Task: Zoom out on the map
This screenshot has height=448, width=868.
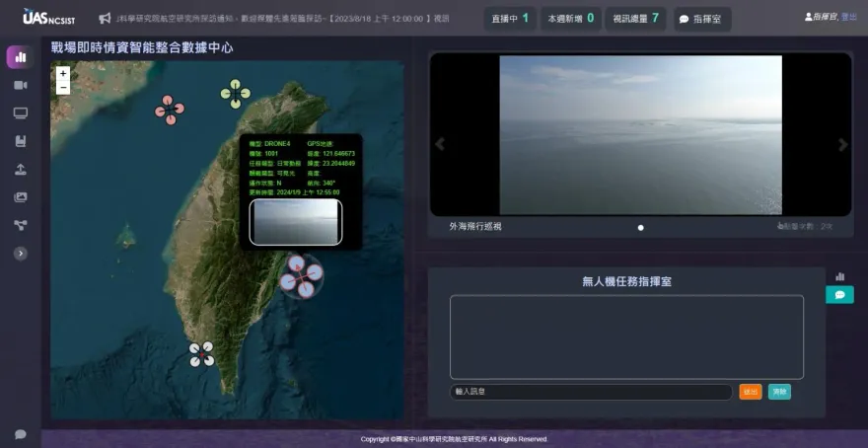Action: [63, 88]
